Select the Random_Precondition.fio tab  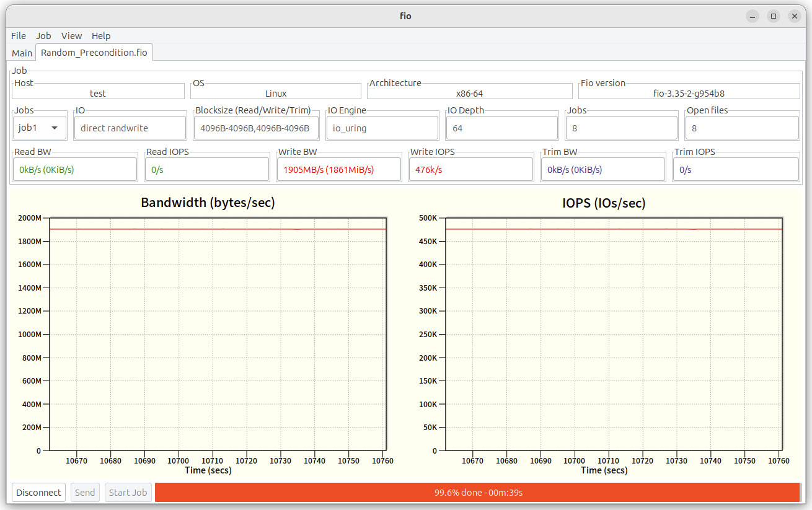(94, 53)
